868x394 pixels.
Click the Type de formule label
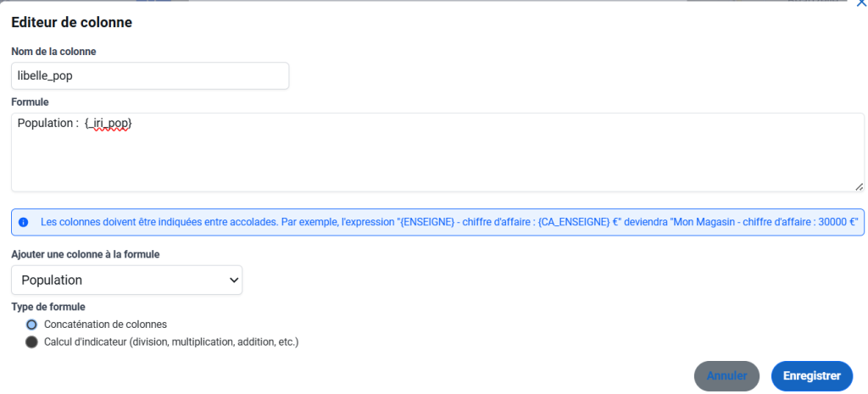(48, 307)
